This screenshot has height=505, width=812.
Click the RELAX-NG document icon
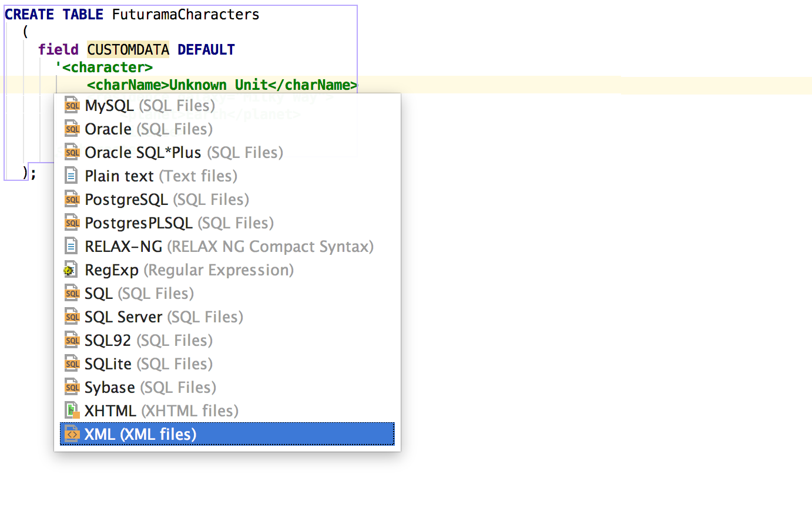72,247
